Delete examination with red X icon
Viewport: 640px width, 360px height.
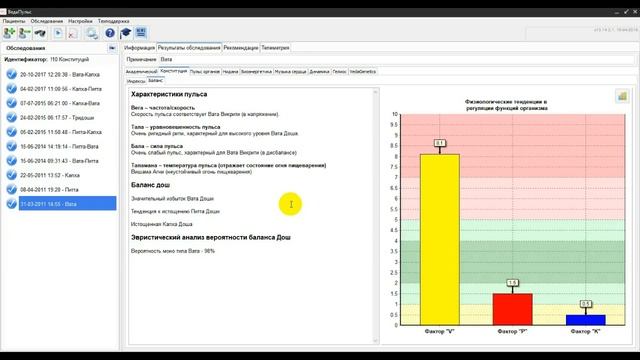(73, 33)
